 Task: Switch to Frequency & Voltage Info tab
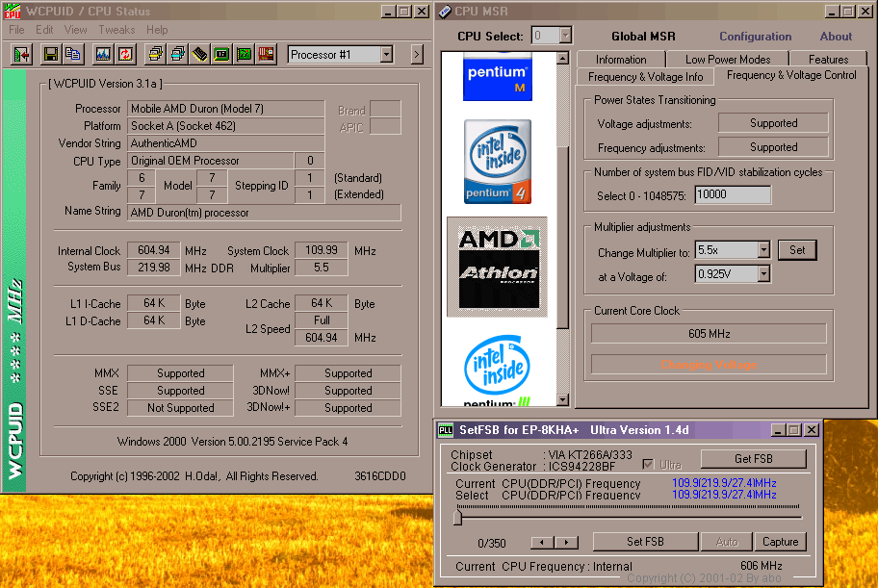pos(645,77)
